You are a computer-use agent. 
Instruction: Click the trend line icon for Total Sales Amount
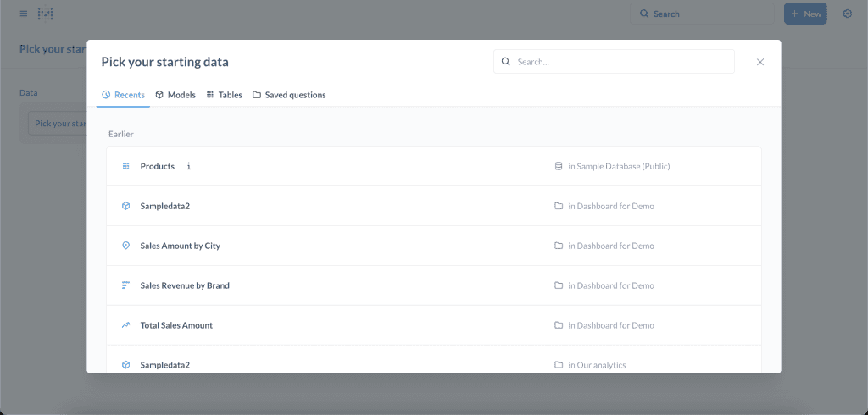125,325
